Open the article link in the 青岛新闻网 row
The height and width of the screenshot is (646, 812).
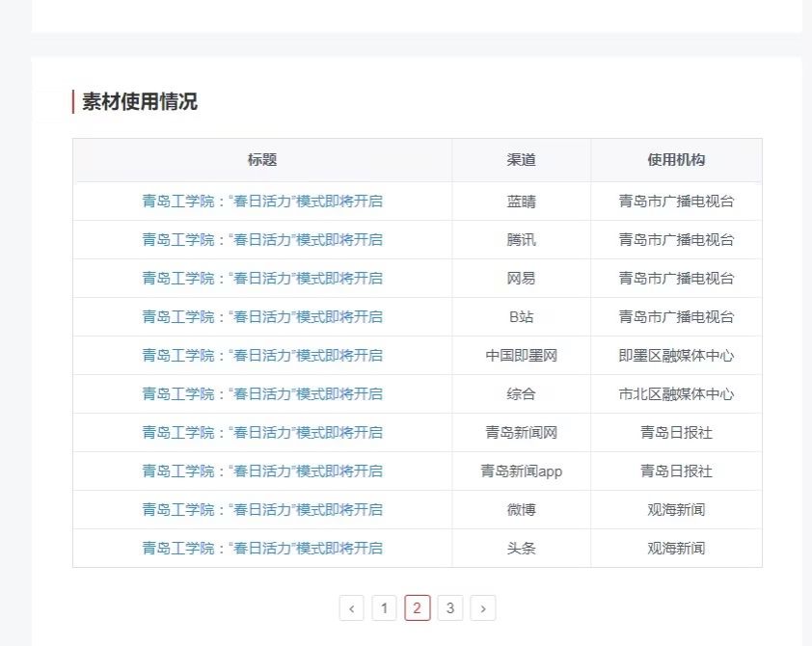point(262,433)
